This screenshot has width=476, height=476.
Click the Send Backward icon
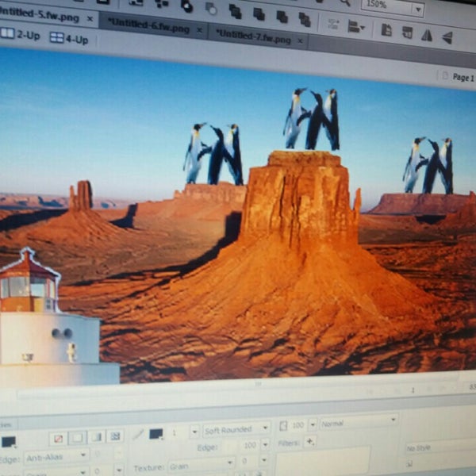[282, 17]
